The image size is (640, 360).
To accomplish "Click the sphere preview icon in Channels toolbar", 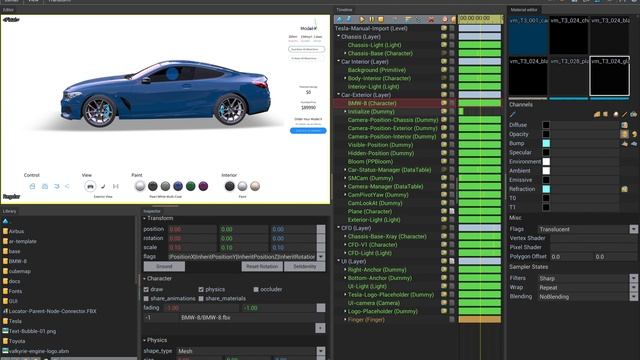I will 615,114.
